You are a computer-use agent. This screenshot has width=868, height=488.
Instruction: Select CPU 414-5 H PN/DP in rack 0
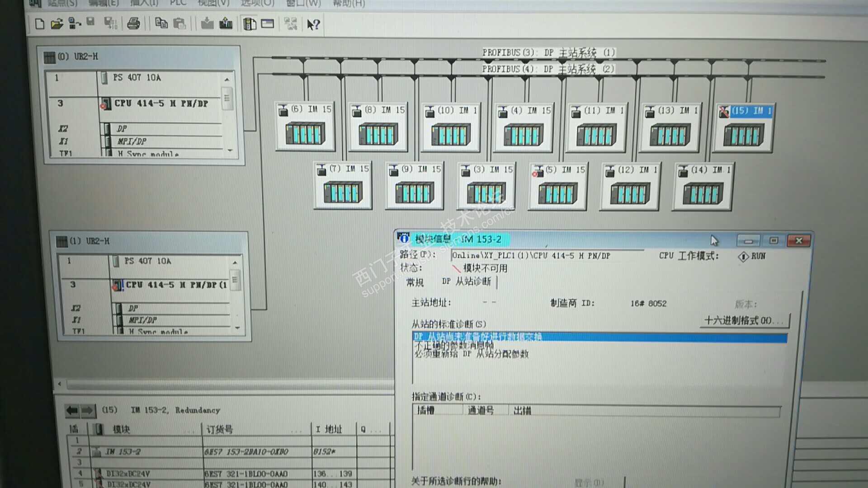[x=160, y=103]
